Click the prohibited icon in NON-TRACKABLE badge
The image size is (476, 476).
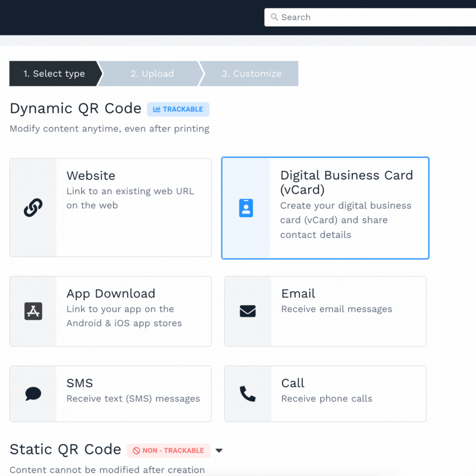click(136, 450)
